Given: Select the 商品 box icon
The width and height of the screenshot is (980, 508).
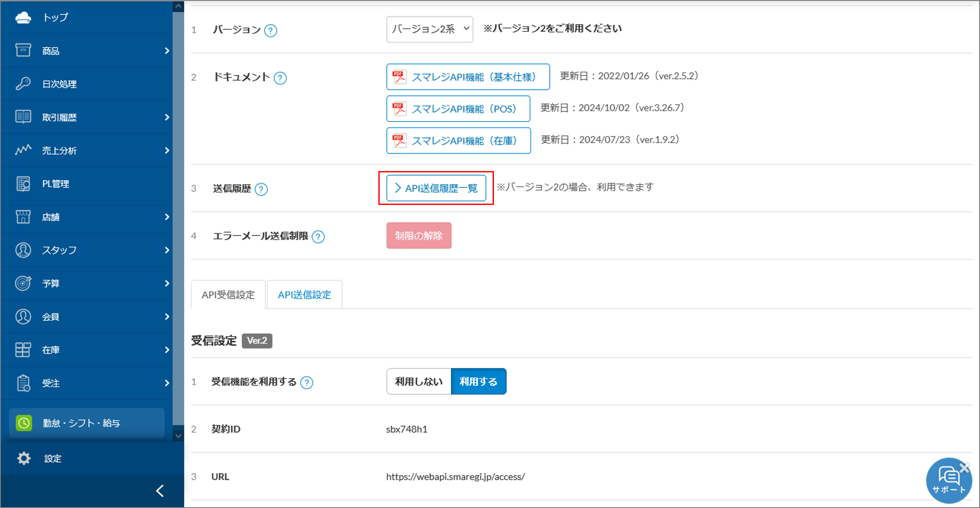Looking at the screenshot, I should pyautogui.click(x=23, y=50).
